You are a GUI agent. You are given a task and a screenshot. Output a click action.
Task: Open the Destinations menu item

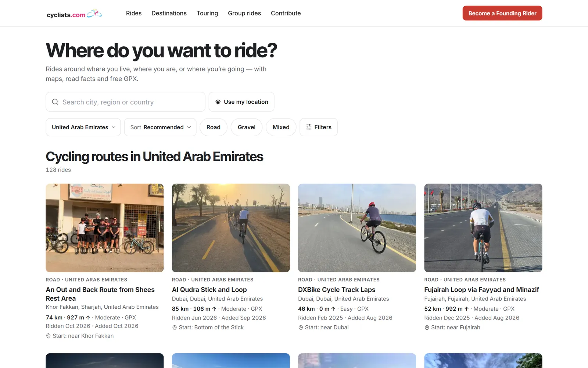169,13
